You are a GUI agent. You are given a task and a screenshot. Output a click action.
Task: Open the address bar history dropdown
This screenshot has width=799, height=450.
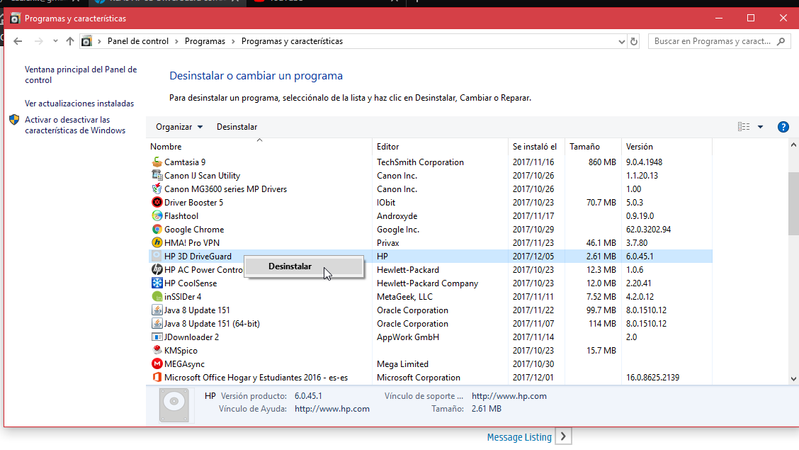pos(619,42)
